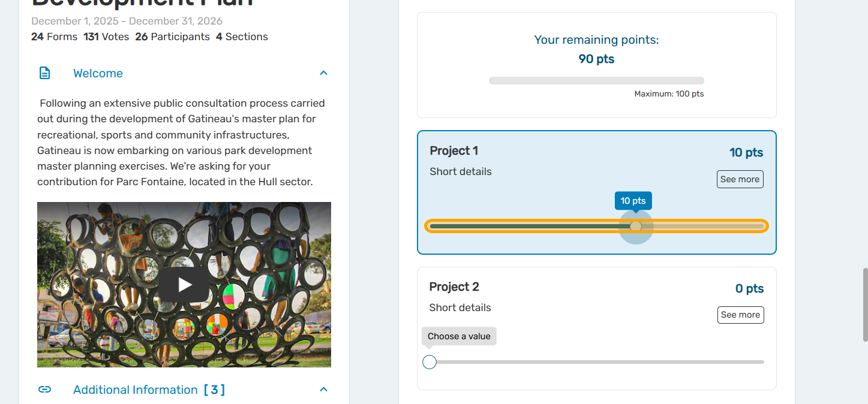Click the Project 2 slider handle
Image resolution: width=868 pixels, height=404 pixels.
tap(430, 362)
